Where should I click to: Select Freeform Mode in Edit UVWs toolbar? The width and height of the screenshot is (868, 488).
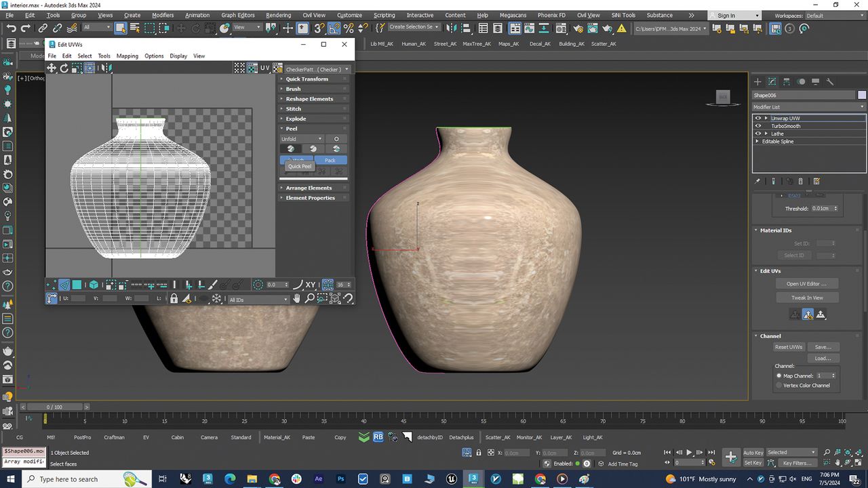pyautogui.click(x=90, y=68)
